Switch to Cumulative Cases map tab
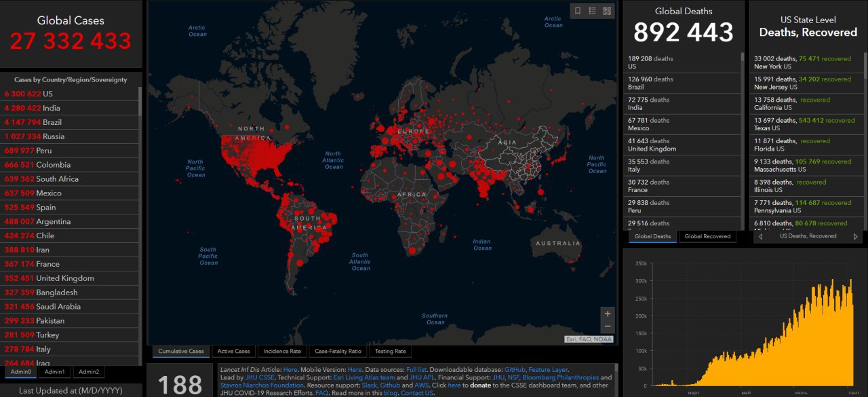This screenshot has height=397, width=868. [181, 352]
